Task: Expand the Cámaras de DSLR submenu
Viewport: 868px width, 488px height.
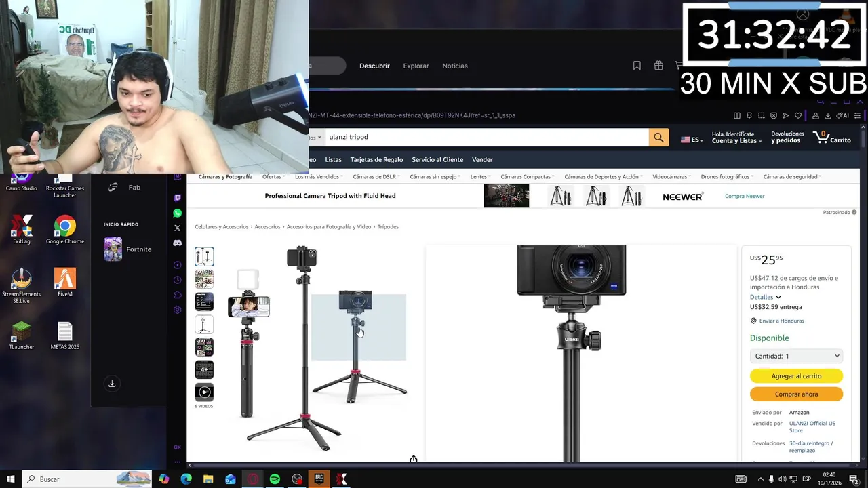Action: click(376, 176)
